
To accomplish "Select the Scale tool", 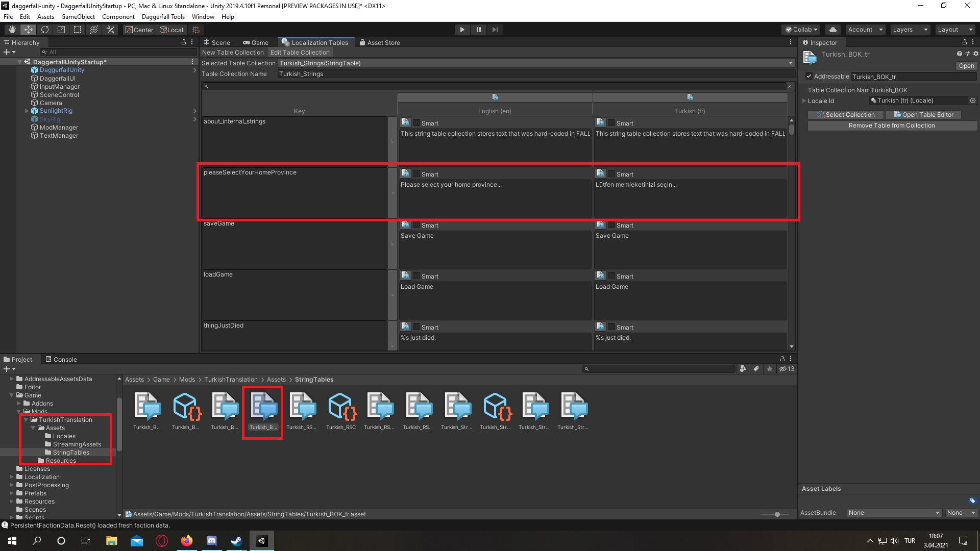I will (x=61, y=30).
